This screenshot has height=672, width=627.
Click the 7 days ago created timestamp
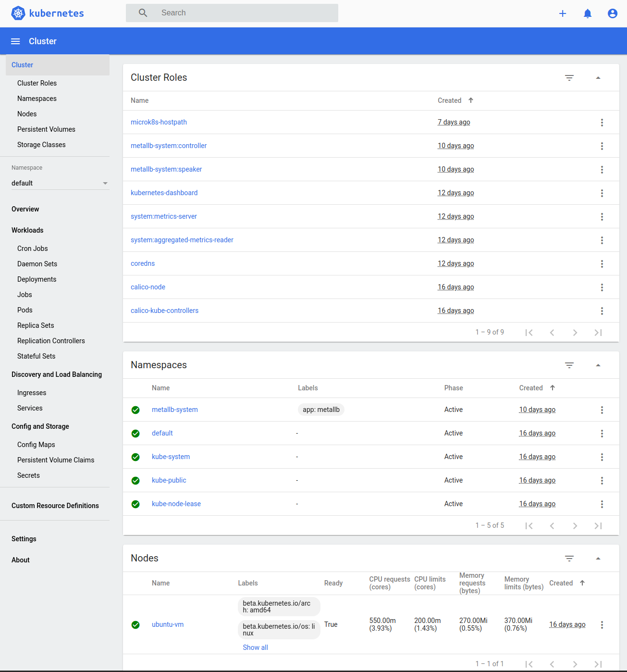(454, 122)
